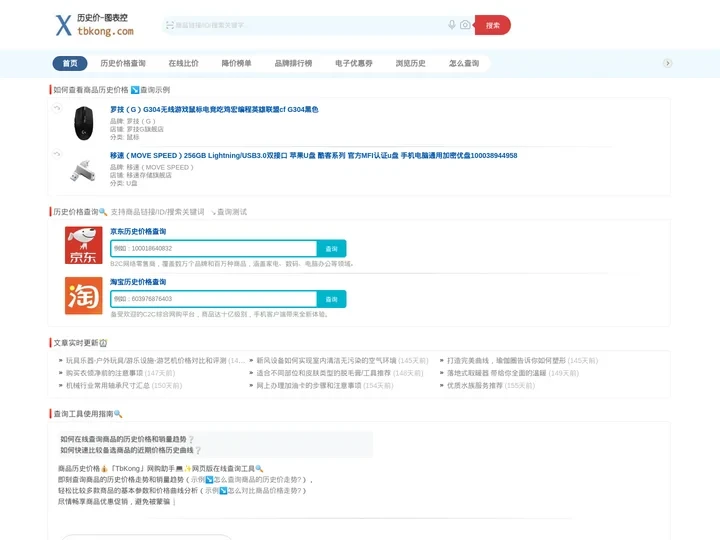Open the MOVE SPEED USB drive thumbnail
720x540 pixels.
[83, 170]
